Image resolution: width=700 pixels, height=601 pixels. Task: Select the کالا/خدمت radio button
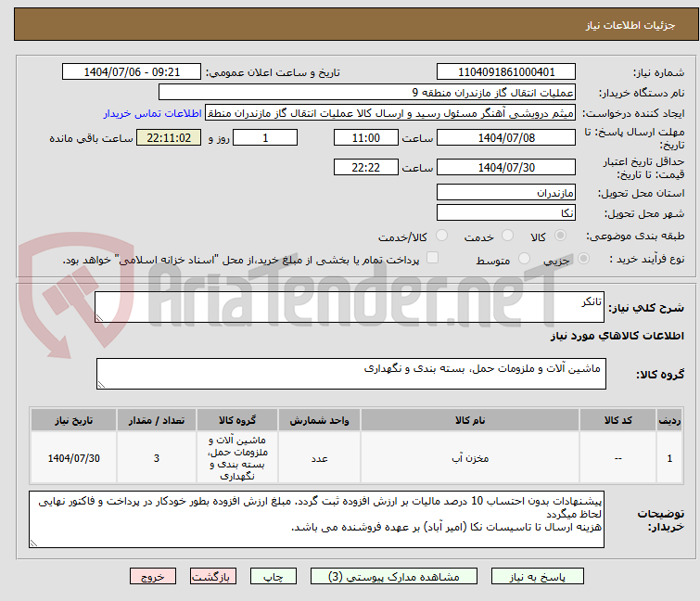[x=441, y=236]
